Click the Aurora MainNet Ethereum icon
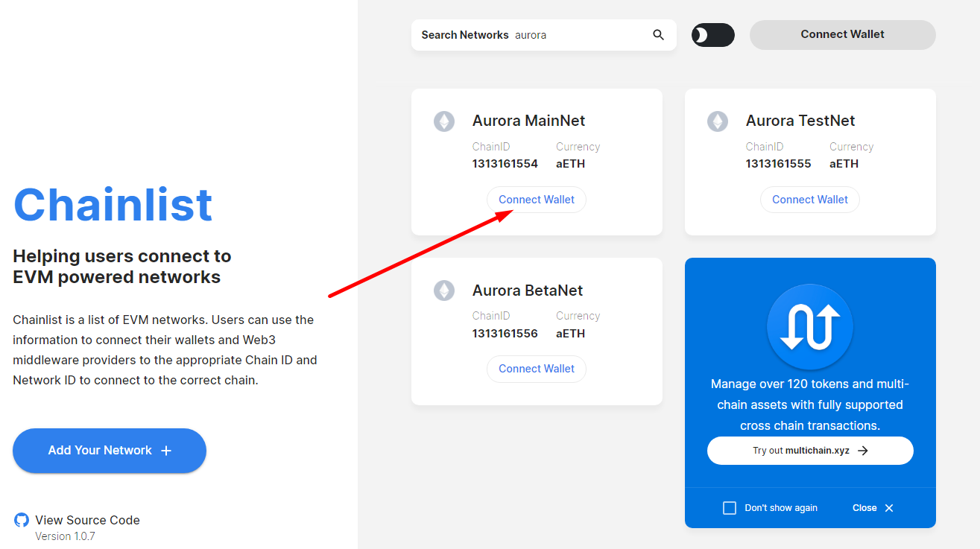Screen dimensions: 980x549 click(444, 121)
